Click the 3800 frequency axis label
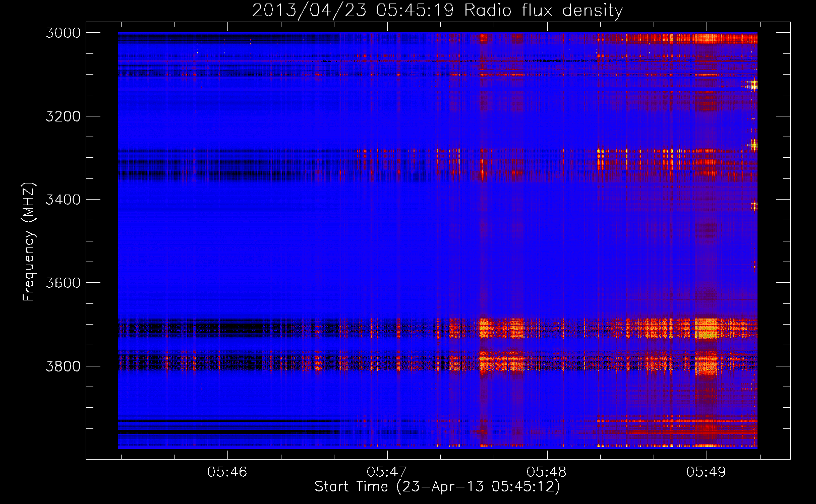The height and width of the screenshot is (504, 816). [63, 366]
